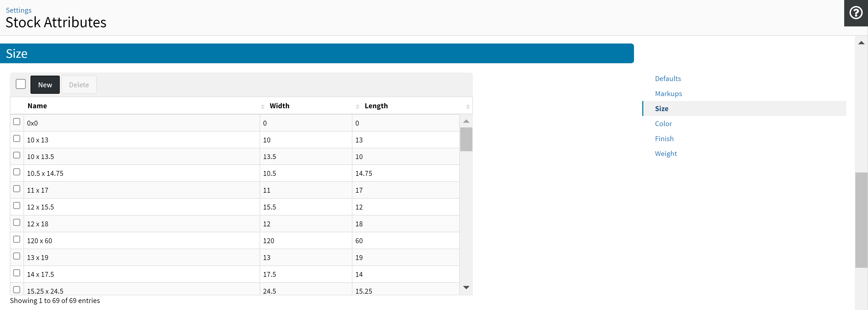Select the 11 x 17 row checkbox
Image resolution: width=868 pixels, height=310 pixels.
(x=17, y=189)
